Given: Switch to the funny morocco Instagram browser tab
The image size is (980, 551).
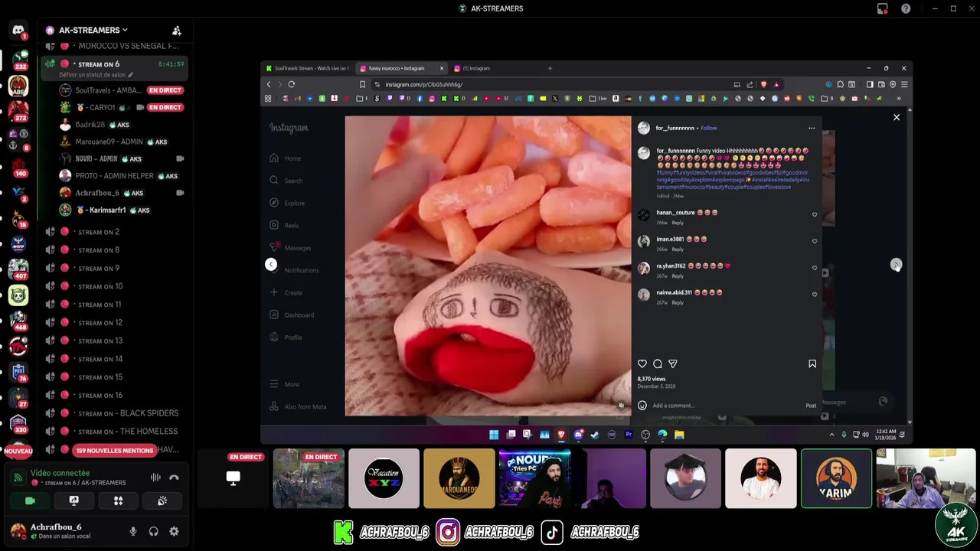Looking at the screenshot, I should 402,68.
